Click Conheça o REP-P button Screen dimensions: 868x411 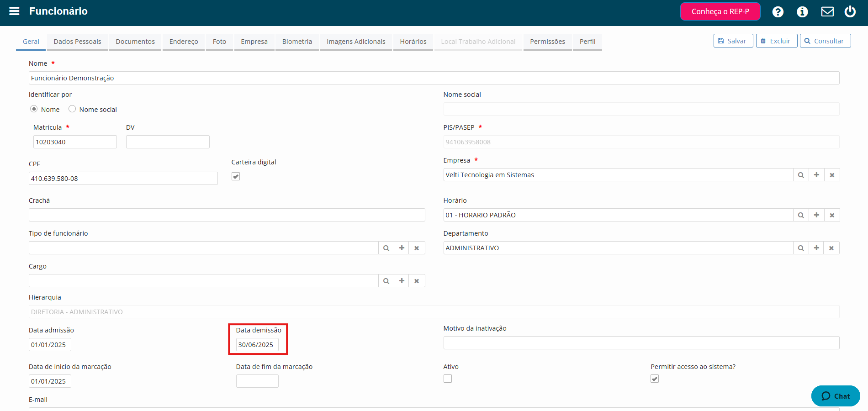coord(720,11)
